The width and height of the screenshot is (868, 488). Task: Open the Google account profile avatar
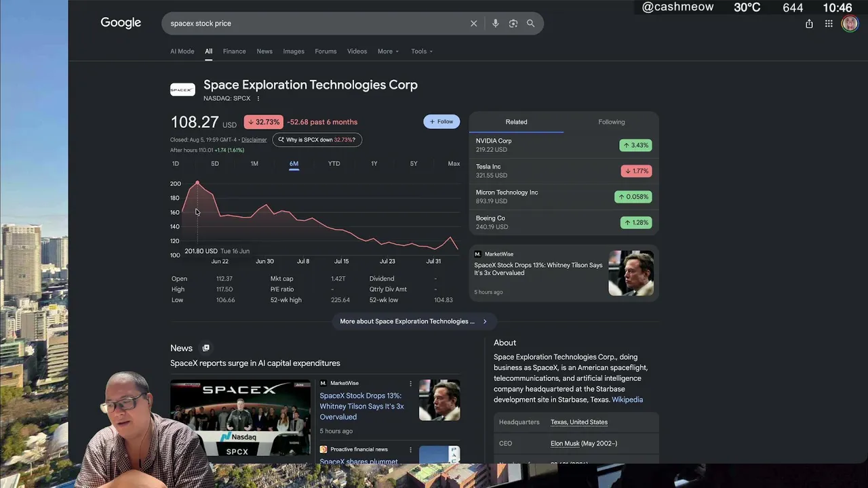tap(850, 24)
